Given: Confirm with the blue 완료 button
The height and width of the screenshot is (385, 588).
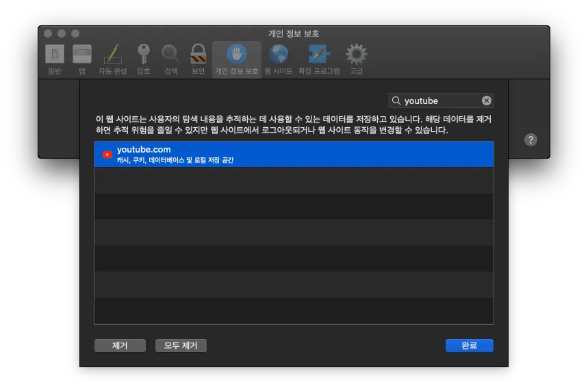Looking at the screenshot, I should click(469, 345).
